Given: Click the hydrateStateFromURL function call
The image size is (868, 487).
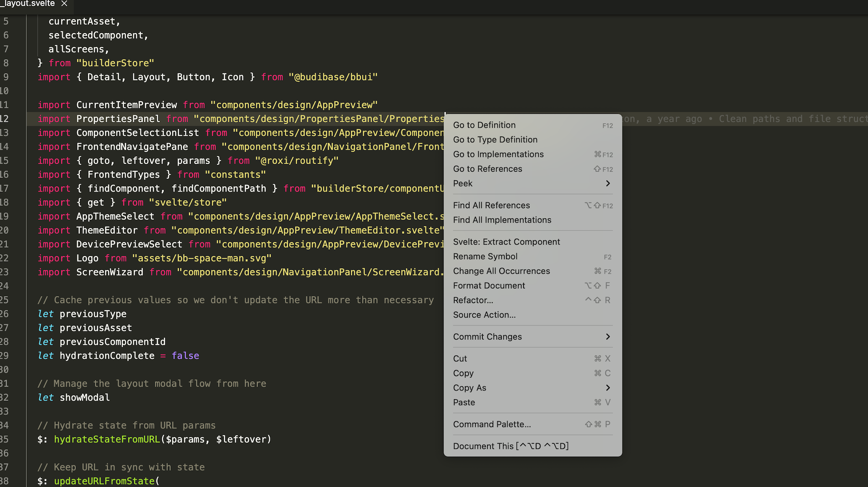Looking at the screenshot, I should (107, 439).
